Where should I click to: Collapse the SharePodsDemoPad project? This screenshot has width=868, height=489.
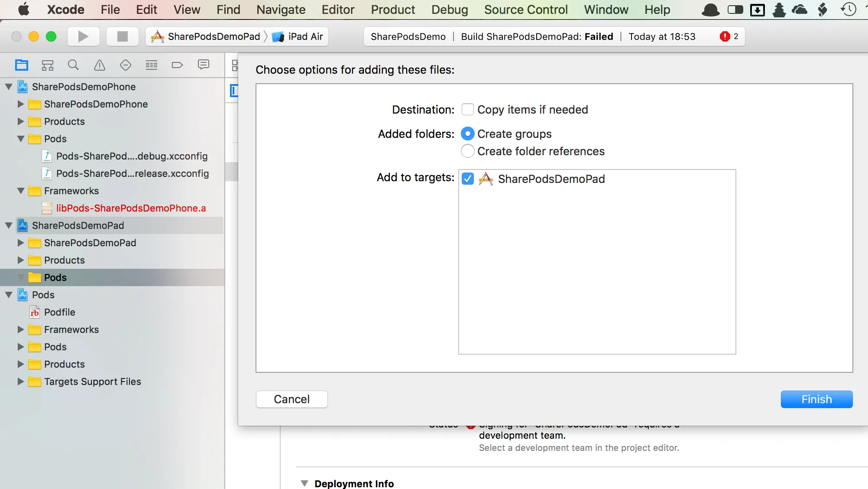9,225
